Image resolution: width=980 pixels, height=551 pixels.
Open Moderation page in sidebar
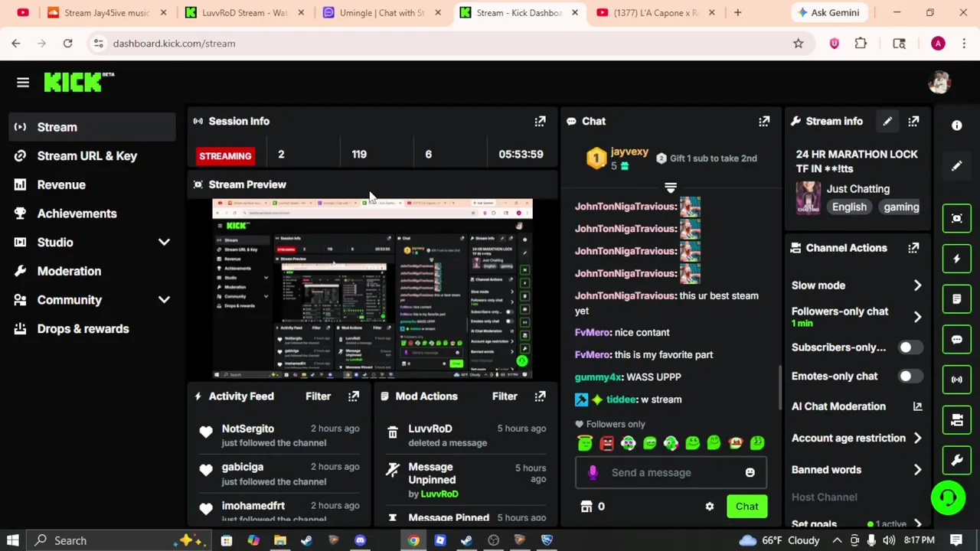click(x=93, y=271)
